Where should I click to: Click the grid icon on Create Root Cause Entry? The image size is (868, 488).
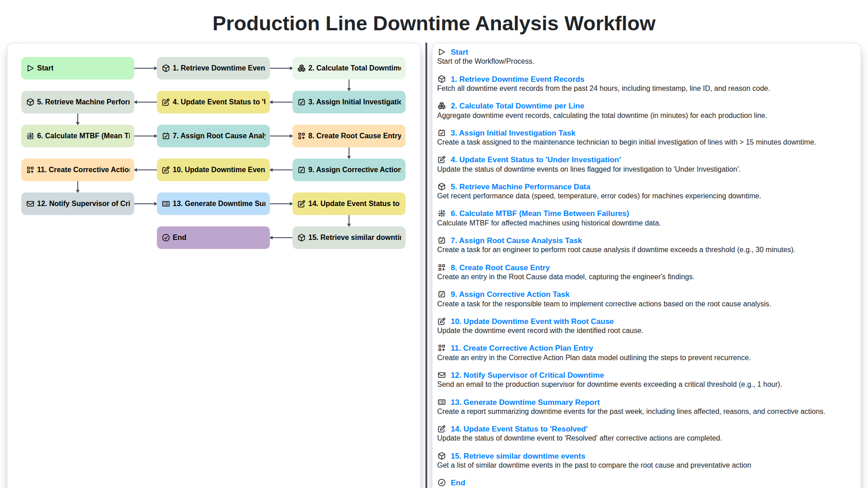point(302,136)
